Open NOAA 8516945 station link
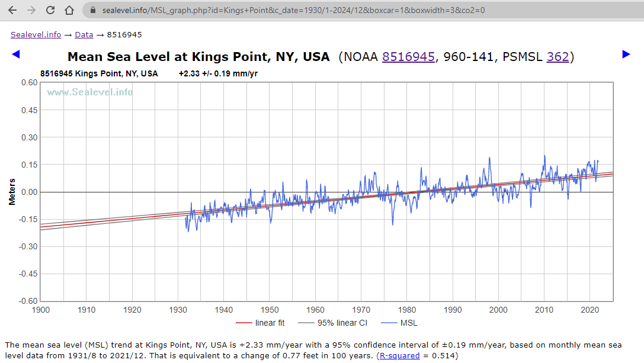This screenshot has width=644, height=363. click(408, 57)
